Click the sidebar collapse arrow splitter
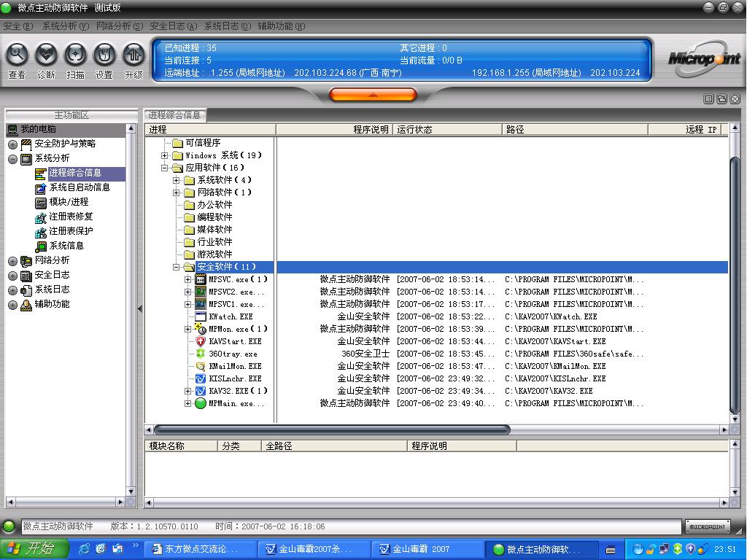Viewport: 747px width, 560px height. (x=140, y=308)
